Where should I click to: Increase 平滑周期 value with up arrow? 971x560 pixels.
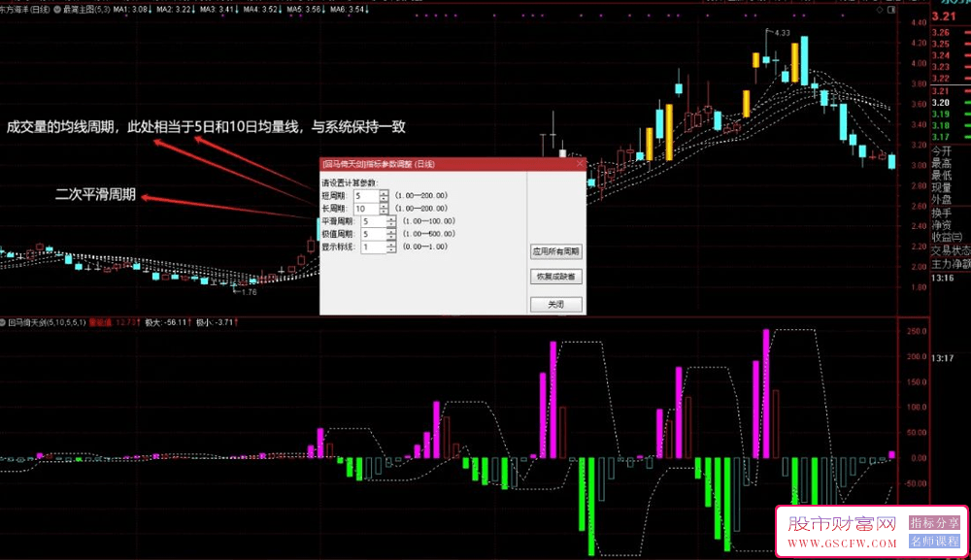[x=390, y=218]
